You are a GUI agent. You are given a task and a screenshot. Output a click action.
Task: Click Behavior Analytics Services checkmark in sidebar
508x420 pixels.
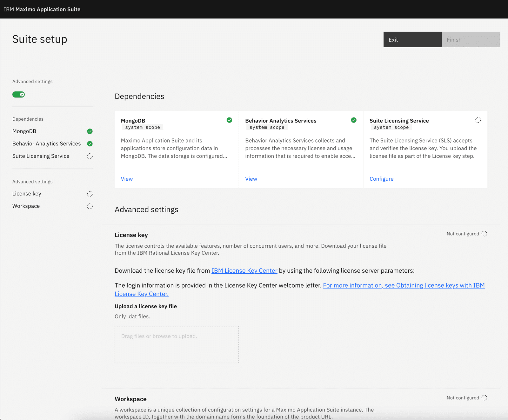[90, 143]
